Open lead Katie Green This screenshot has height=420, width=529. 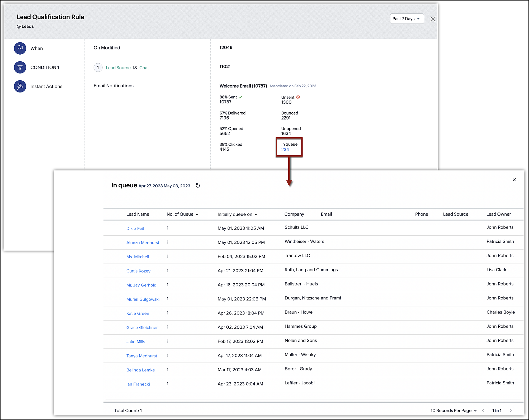[x=138, y=313]
